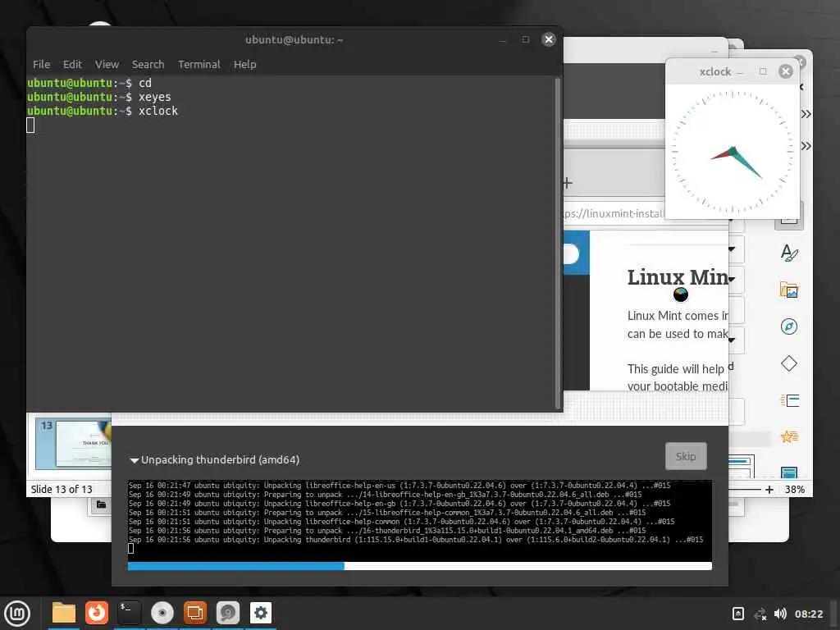
Task: Maximize the terminal window
Action: click(526, 39)
